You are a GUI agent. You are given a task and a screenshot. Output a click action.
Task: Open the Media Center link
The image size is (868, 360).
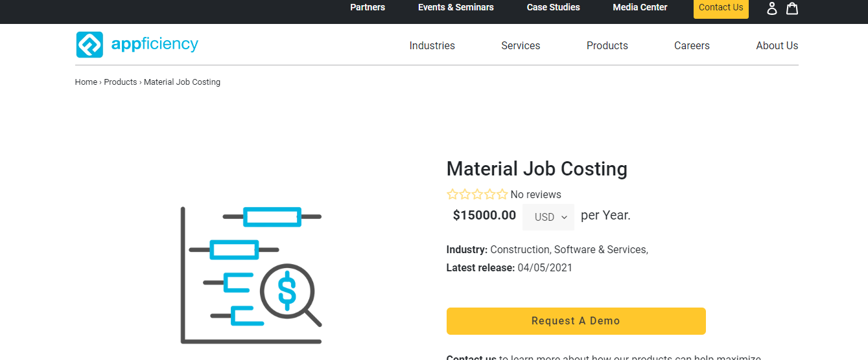[x=640, y=7]
